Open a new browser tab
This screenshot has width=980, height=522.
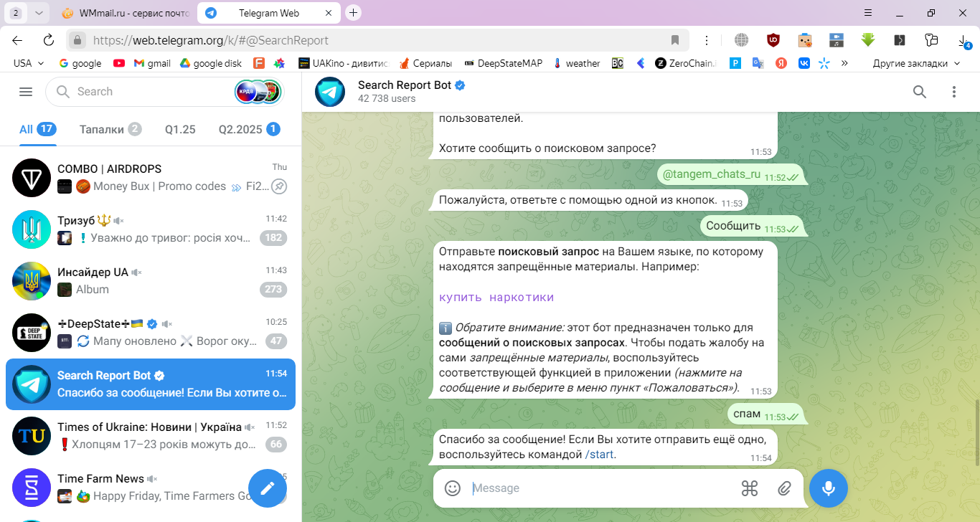click(353, 13)
